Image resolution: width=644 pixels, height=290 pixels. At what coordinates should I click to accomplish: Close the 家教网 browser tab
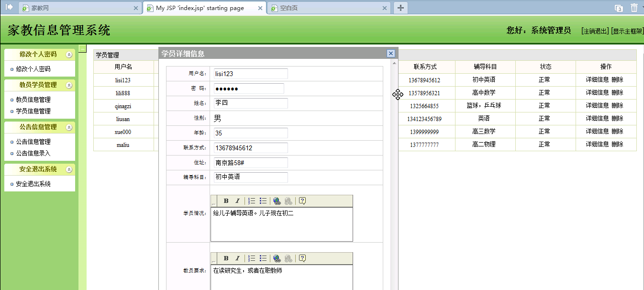coord(136,8)
